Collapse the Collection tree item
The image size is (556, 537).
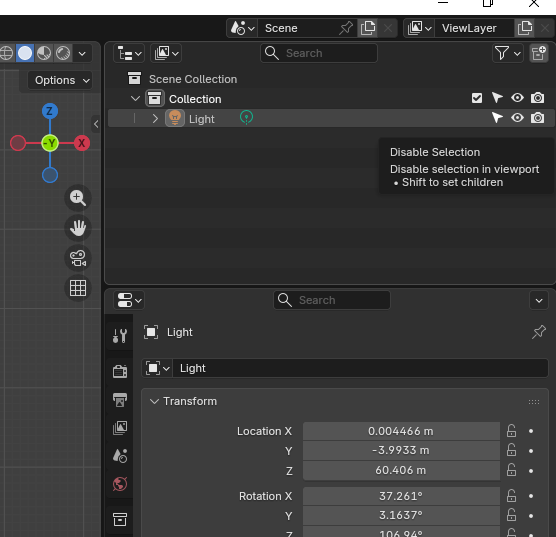pyautogui.click(x=135, y=99)
